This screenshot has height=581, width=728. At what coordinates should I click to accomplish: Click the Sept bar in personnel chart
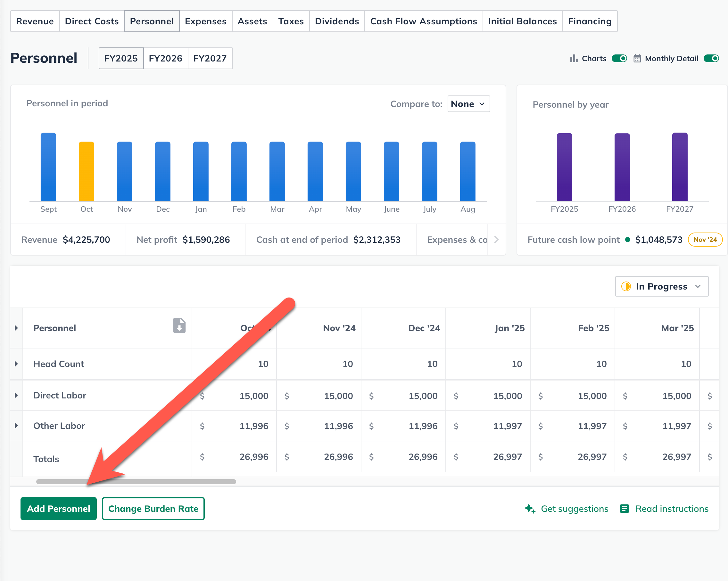pyautogui.click(x=48, y=167)
